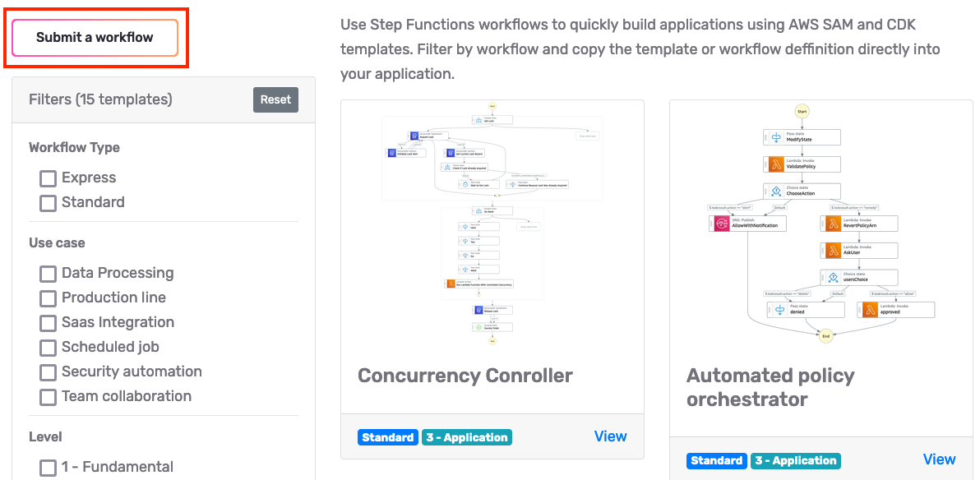Click the Use case heading

pyautogui.click(x=57, y=243)
